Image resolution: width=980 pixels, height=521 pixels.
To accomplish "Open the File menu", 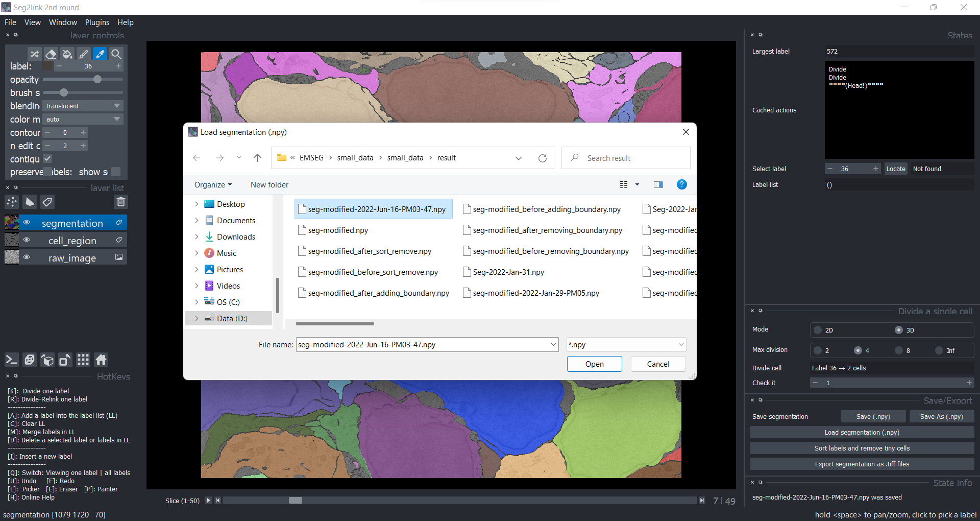I will [x=10, y=22].
